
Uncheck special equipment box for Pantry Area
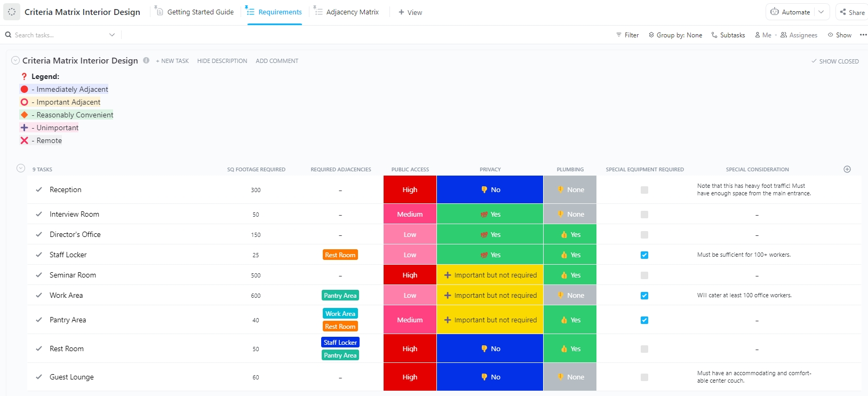644,320
